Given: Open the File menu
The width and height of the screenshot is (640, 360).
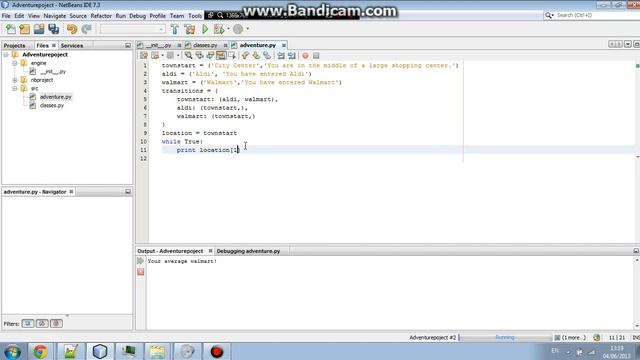Looking at the screenshot, I should point(6,16).
